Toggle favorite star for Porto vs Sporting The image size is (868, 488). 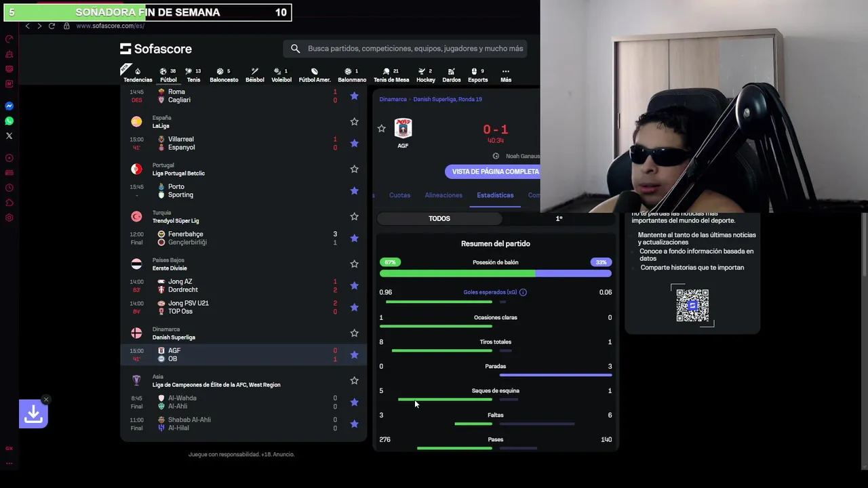click(354, 190)
